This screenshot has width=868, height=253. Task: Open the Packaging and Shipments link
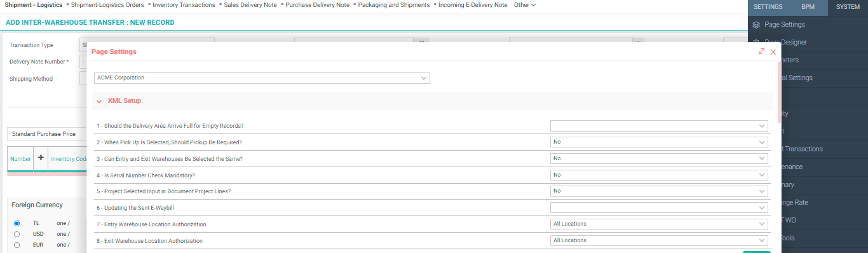[394, 5]
